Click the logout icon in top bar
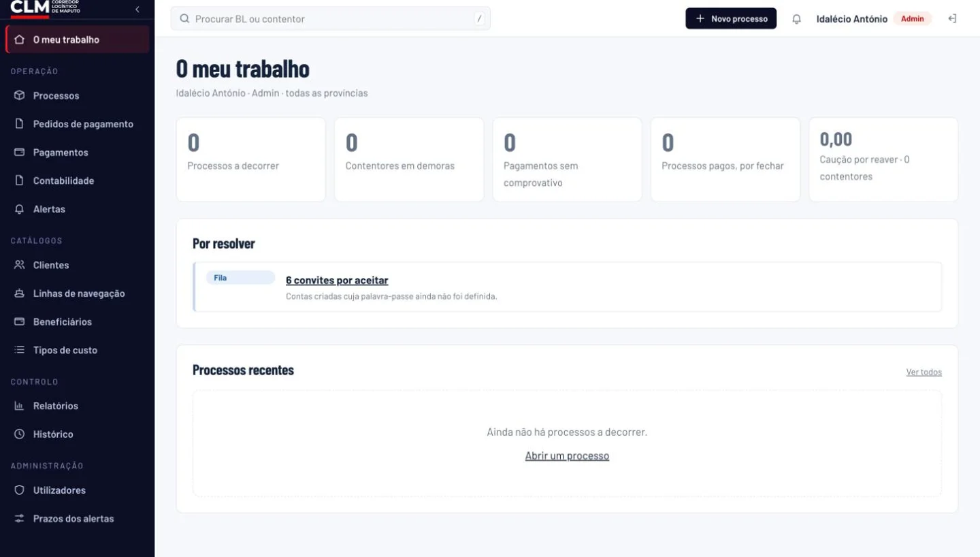The image size is (980, 557). [952, 18]
